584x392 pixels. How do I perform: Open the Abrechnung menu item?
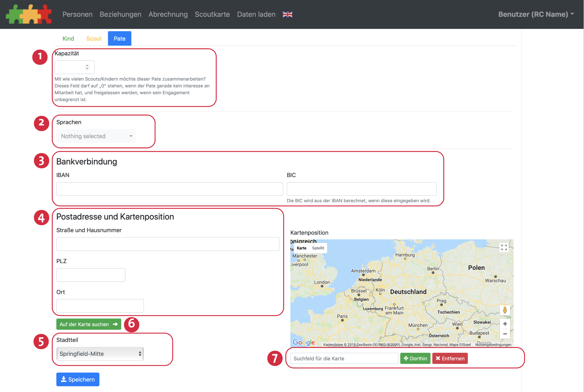tap(168, 14)
